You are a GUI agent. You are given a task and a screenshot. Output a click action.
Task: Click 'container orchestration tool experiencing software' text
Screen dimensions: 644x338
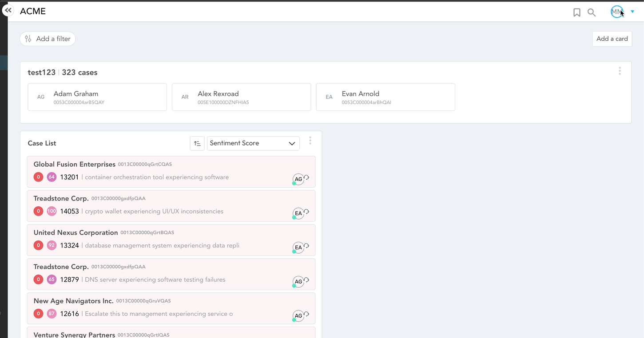point(157,177)
